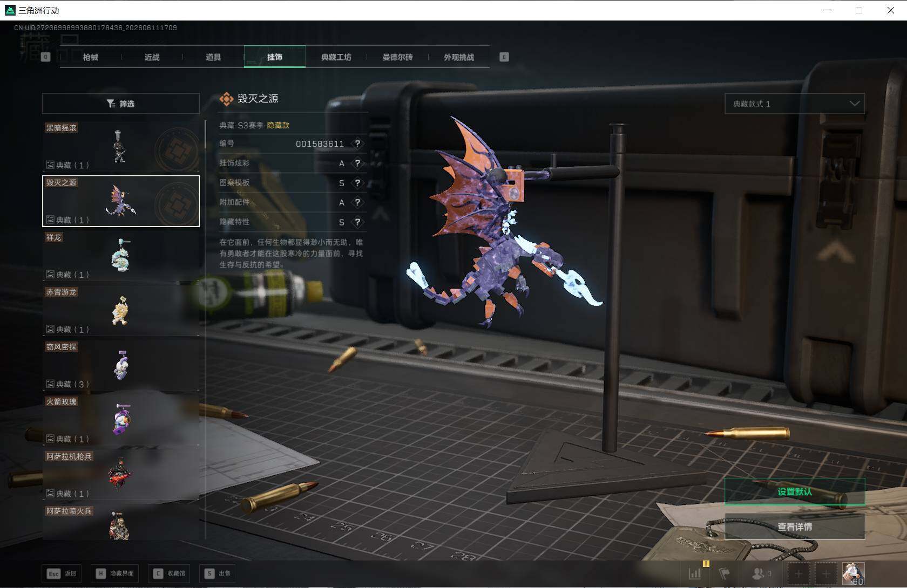907x588 pixels.
Task: Open the friends icon showing 0
Action: pos(762,573)
